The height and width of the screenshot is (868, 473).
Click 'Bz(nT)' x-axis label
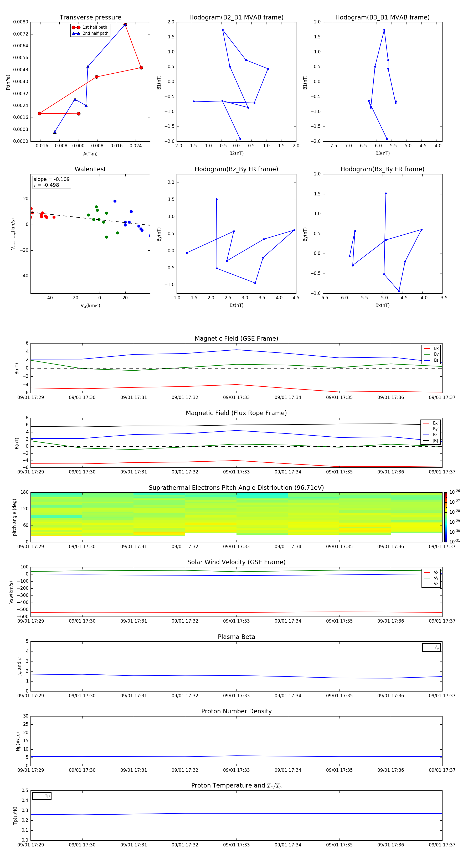[236, 305]
